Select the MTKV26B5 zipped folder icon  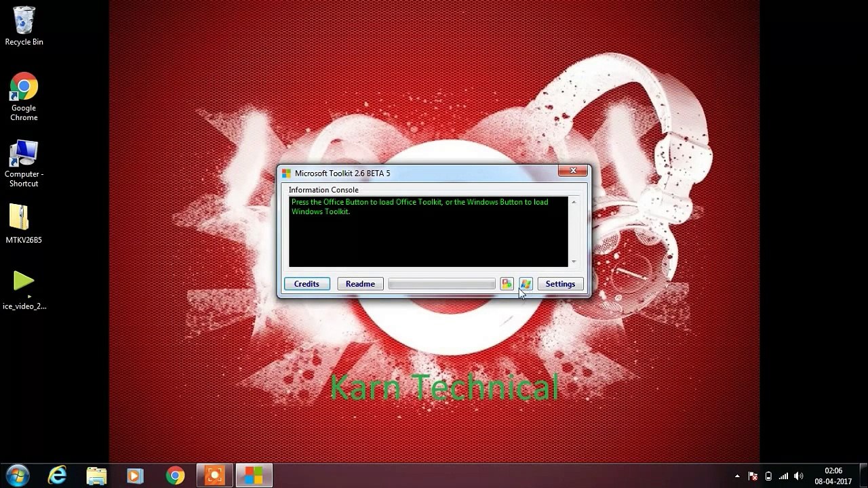coord(24,224)
